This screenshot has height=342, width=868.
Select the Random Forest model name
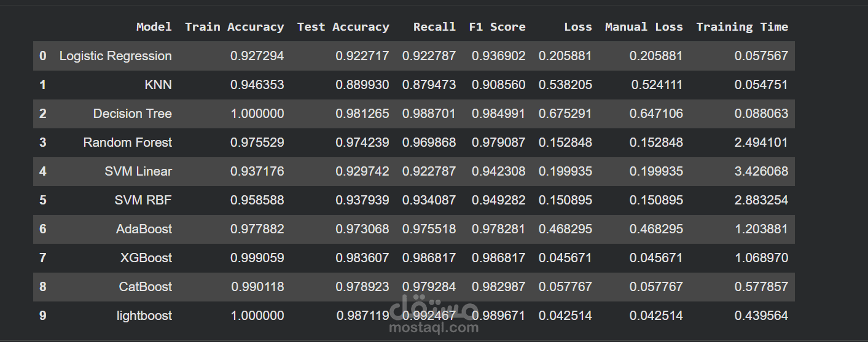pos(128,142)
